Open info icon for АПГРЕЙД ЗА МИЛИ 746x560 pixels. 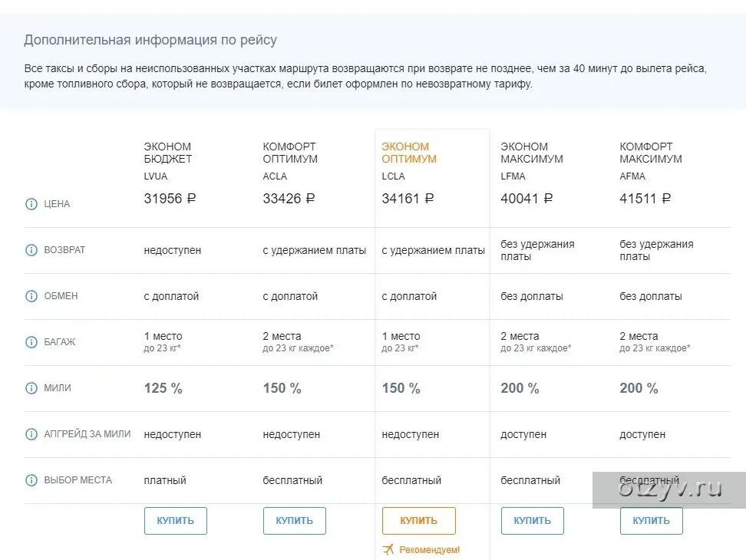[31, 434]
